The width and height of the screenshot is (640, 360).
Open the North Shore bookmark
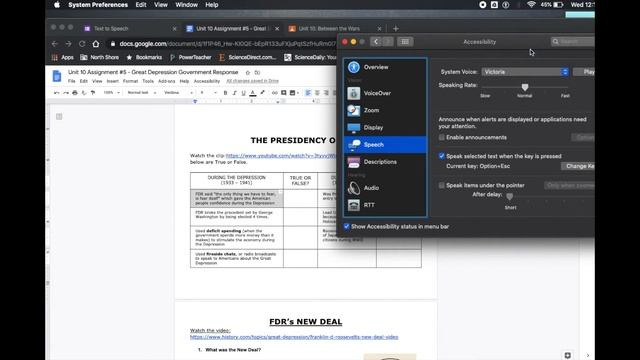point(100,58)
